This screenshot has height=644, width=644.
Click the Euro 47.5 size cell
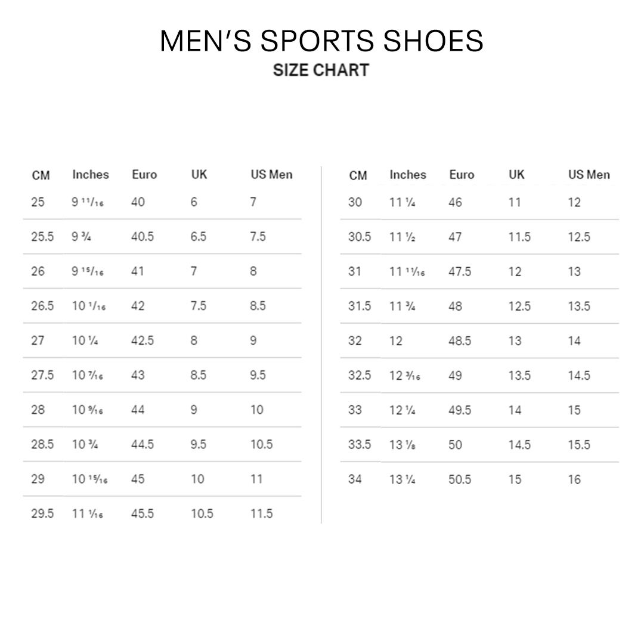[x=460, y=271]
